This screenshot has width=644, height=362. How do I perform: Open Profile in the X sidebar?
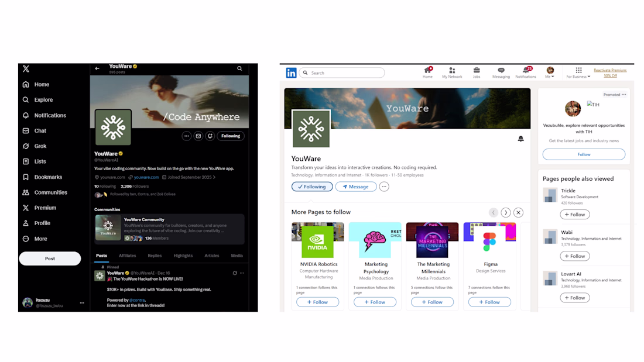tap(36, 223)
